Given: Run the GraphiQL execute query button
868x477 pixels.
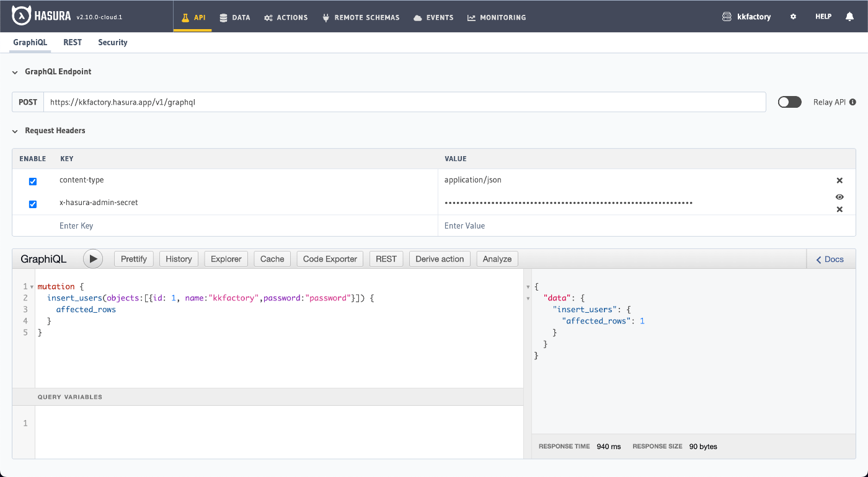Looking at the screenshot, I should click(x=93, y=259).
